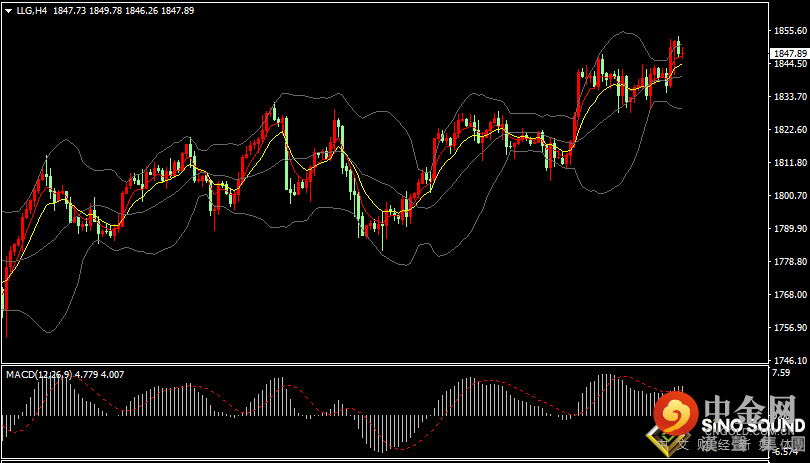810x463 pixels.
Task: Click the red-orange swirl cngold logo
Action: [676, 412]
